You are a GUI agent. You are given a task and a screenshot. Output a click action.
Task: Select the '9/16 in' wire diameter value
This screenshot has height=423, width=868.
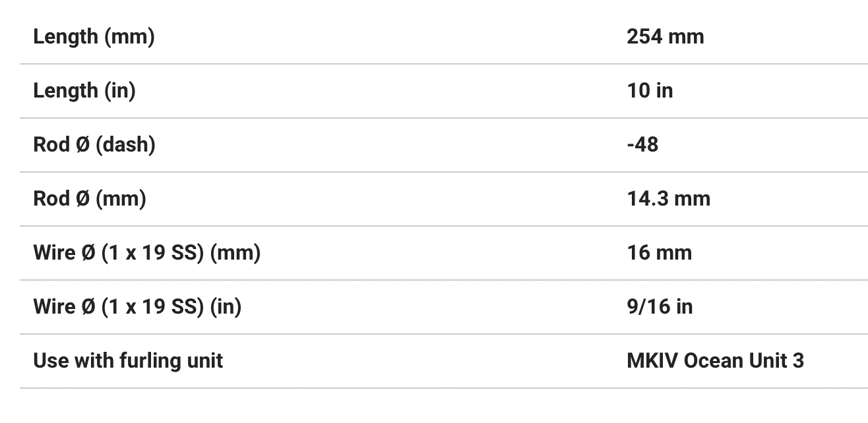pos(660,306)
